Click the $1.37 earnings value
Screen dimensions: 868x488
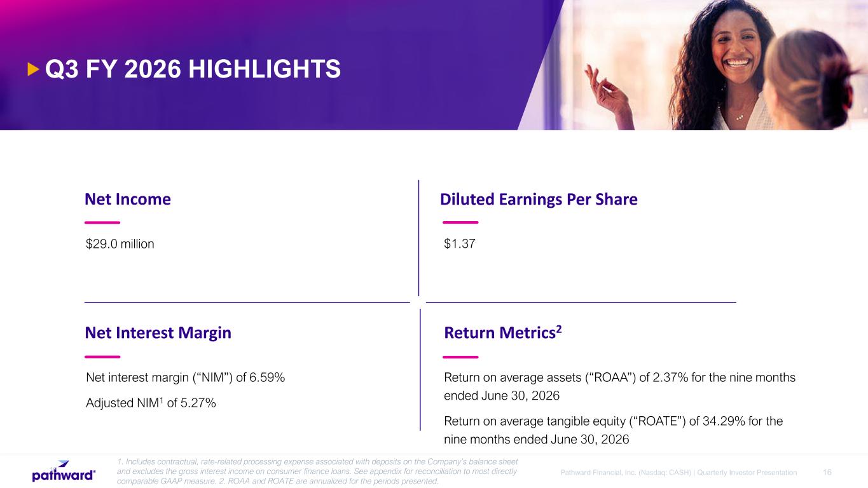pyautogui.click(x=460, y=244)
